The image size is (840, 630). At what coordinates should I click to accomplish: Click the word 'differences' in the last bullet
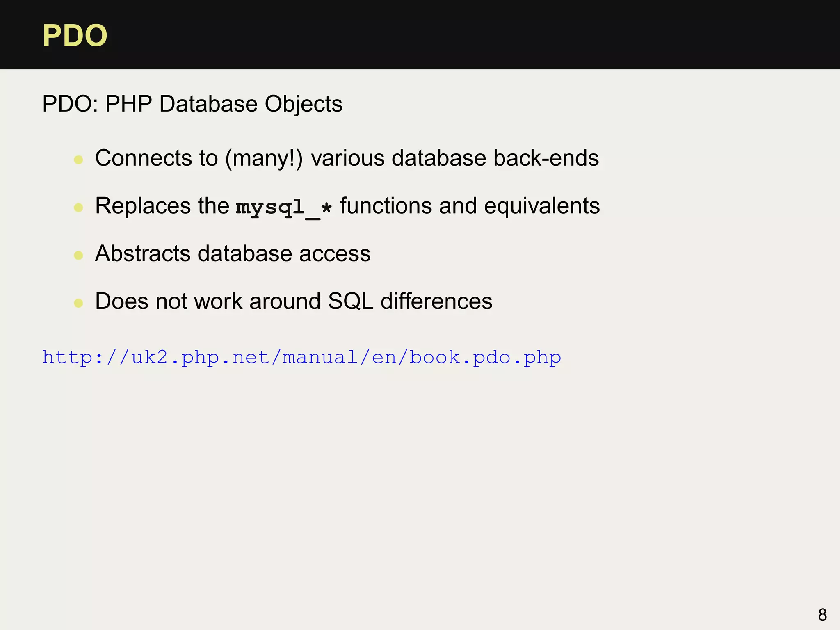436,301
